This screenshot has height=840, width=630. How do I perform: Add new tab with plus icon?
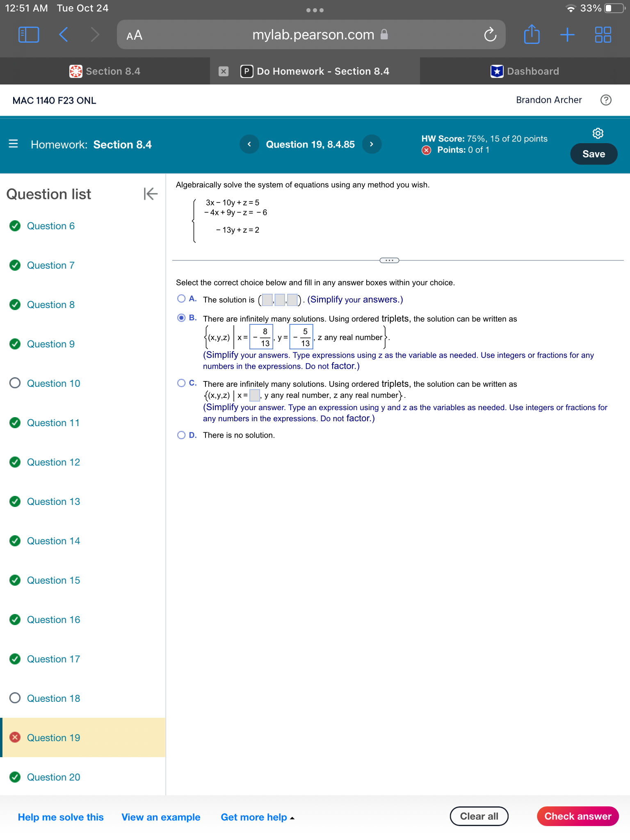coord(567,35)
